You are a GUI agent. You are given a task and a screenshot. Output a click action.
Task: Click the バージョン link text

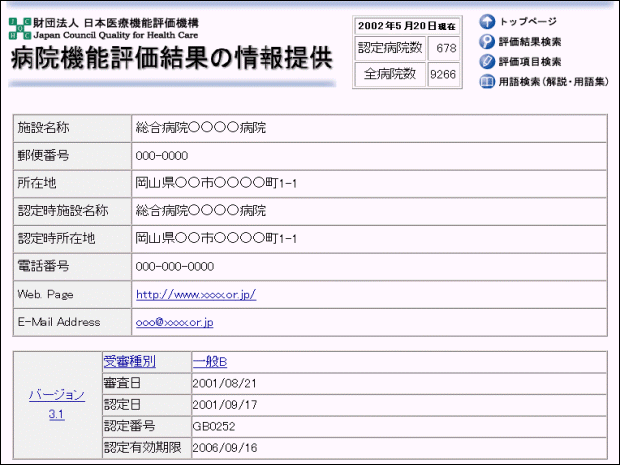point(56,395)
